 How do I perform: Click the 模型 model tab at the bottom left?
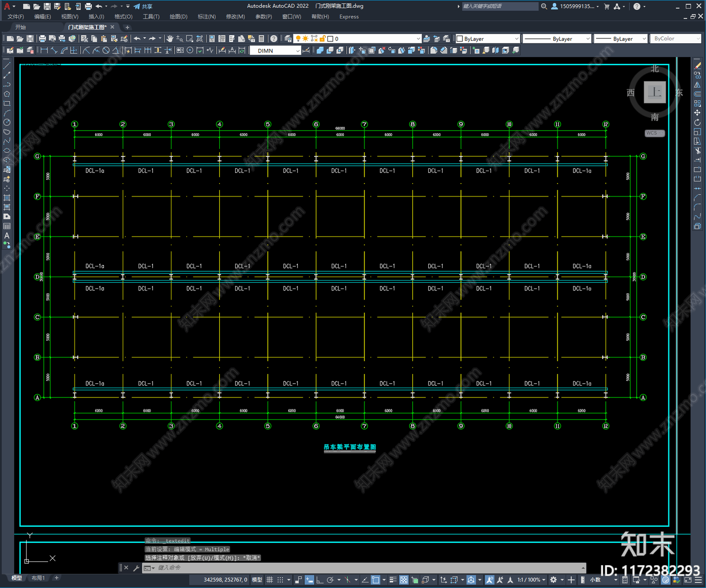tap(17, 578)
